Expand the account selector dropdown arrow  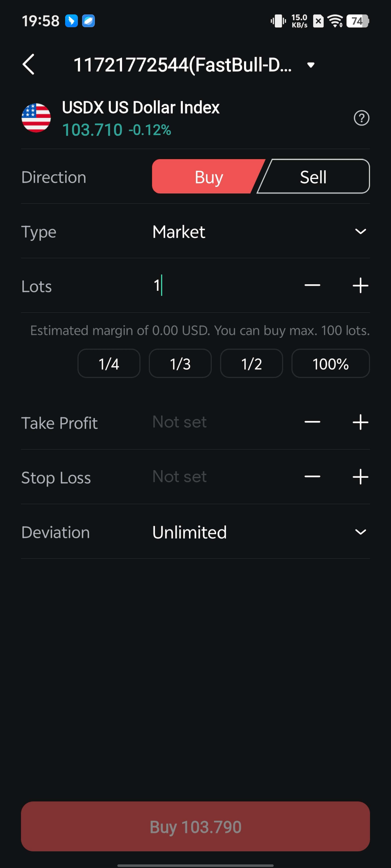pos(311,65)
